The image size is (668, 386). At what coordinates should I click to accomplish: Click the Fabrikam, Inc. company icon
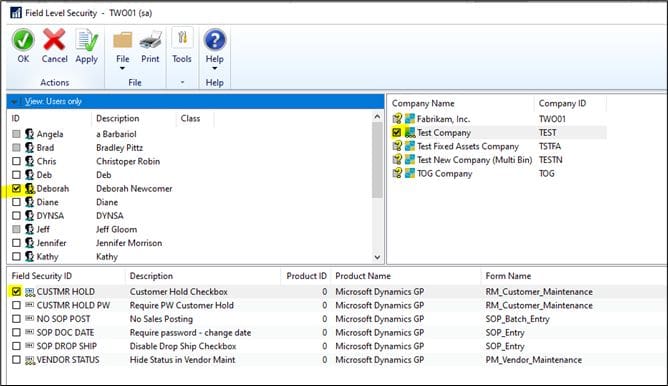coord(409,119)
